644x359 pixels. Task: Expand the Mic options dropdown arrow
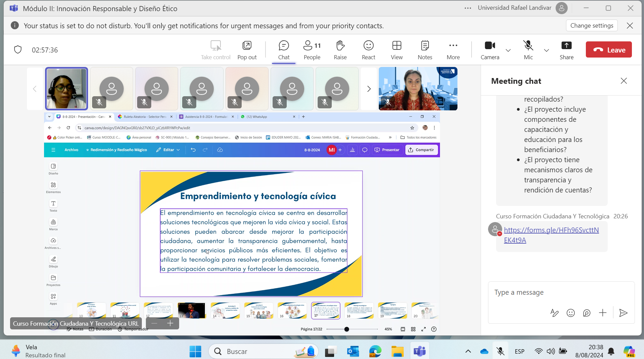547,50
